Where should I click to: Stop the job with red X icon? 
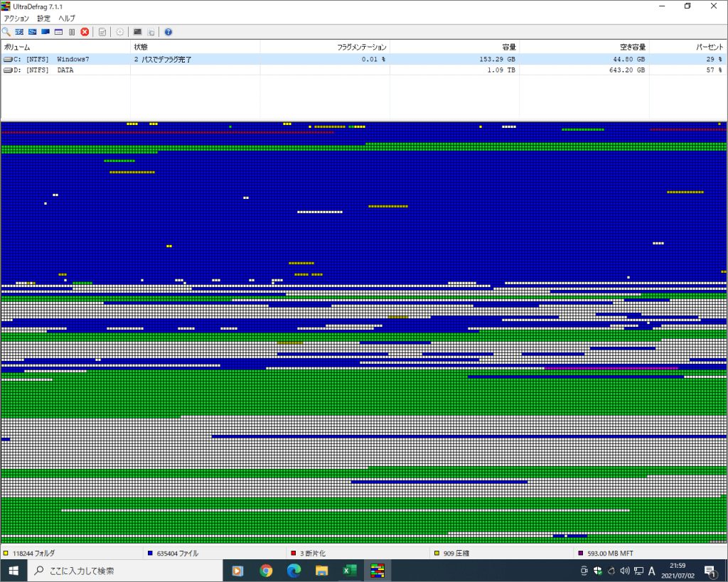coord(85,31)
